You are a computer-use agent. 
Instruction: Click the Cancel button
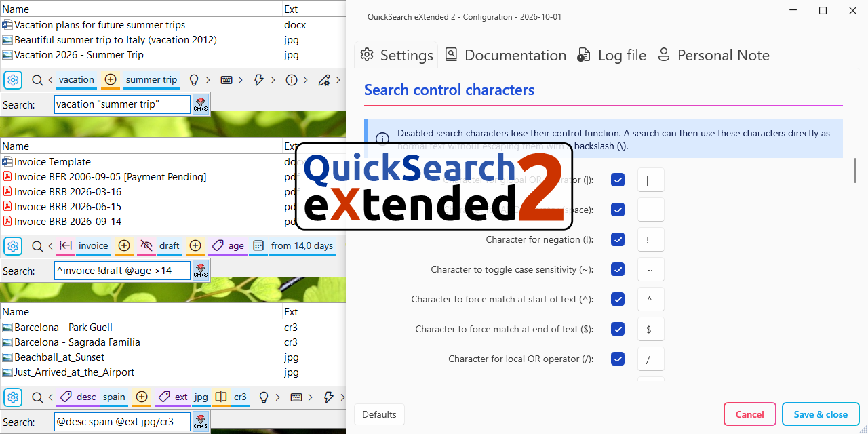749,414
